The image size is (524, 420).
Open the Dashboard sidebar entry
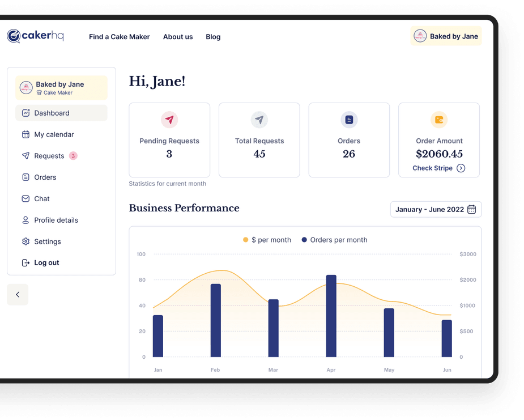click(52, 113)
